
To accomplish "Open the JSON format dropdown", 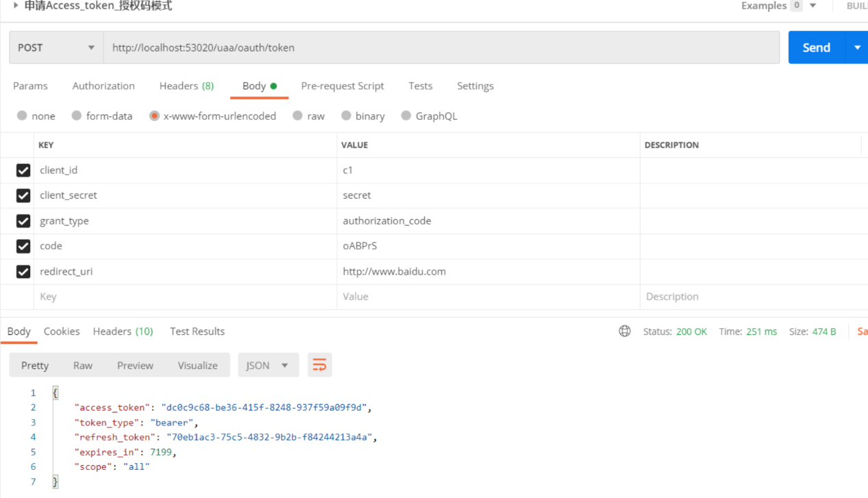I will (x=268, y=365).
